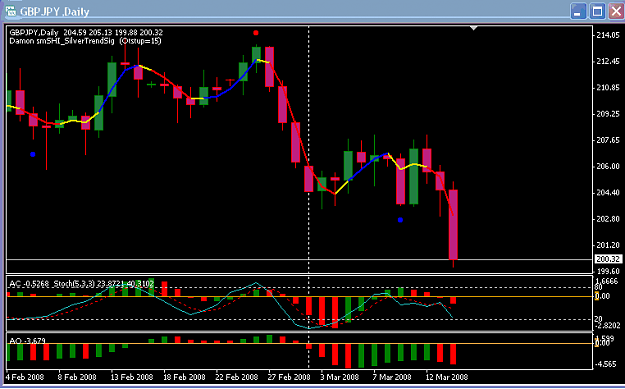Screen dimensions: 625x389
Task: Click the chart shift triangle marker at top
Action: tap(473, 28)
